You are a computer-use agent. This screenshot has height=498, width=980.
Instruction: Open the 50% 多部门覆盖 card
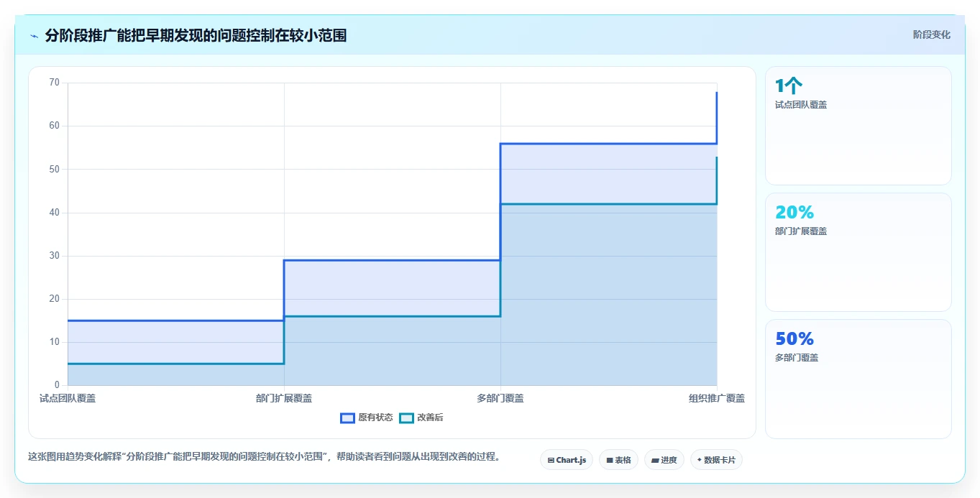(858, 379)
